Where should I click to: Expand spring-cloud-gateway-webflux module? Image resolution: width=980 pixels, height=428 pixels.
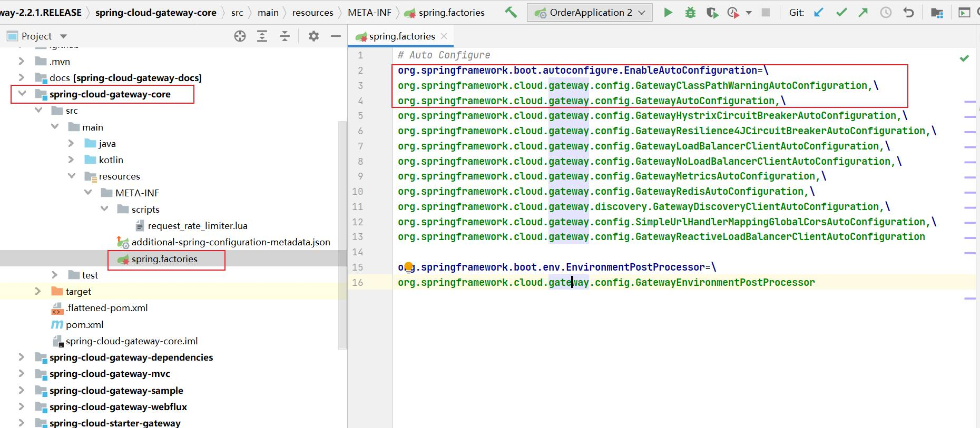[x=21, y=406]
